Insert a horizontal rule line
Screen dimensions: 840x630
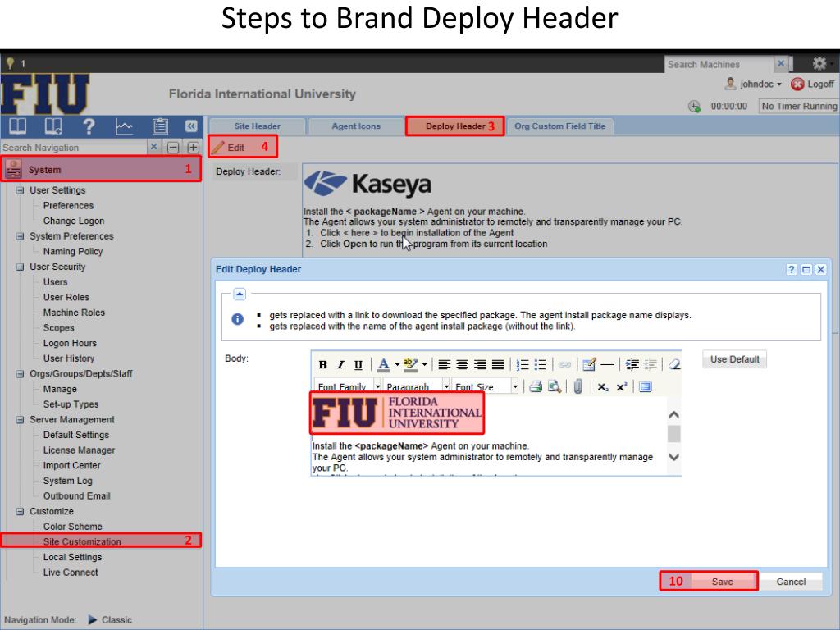608,365
